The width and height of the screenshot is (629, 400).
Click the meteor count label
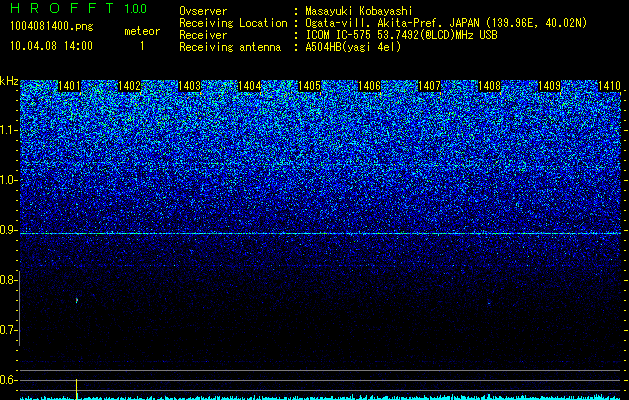pyautogui.click(x=142, y=31)
